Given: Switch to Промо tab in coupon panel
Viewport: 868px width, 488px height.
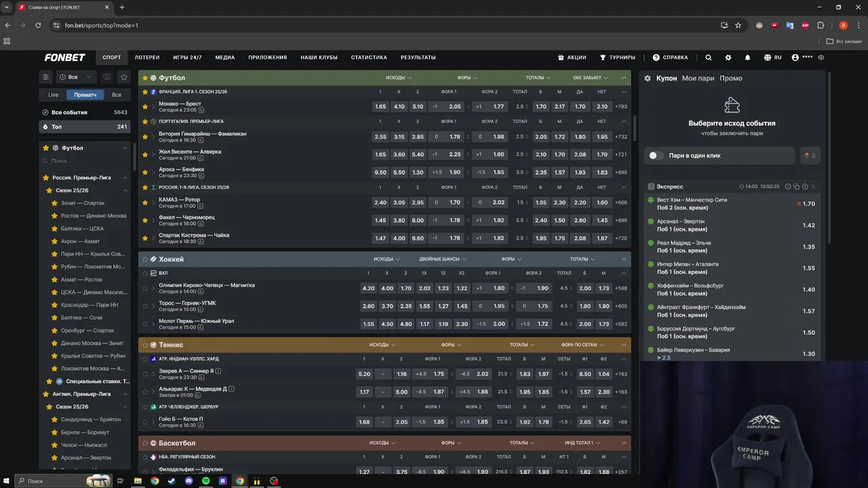Looking at the screenshot, I should point(731,78).
